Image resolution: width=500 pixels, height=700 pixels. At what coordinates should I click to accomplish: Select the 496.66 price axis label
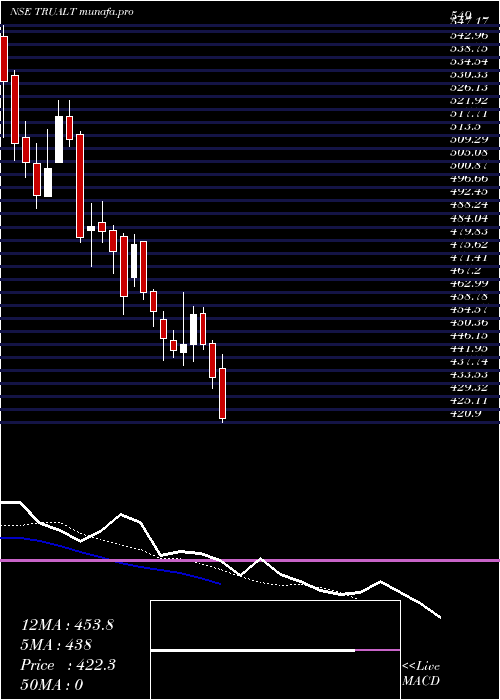click(x=469, y=179)
